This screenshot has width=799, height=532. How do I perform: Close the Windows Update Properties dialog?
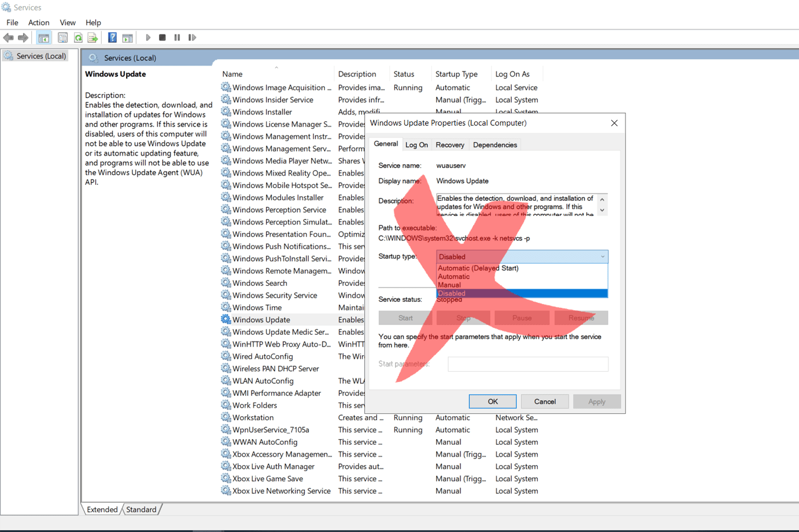[614, 123]
